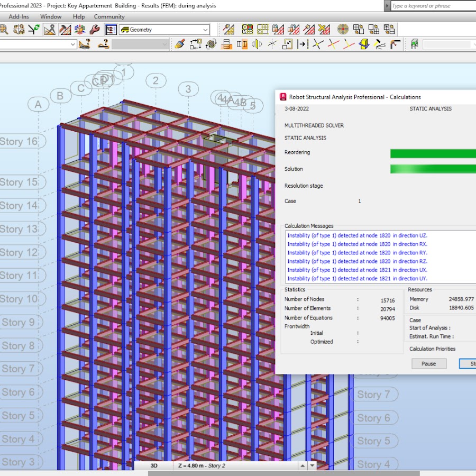Select the translate icon with squares and arrows
The width and height of the screenshot is (476, 476).
pos(196,44)
